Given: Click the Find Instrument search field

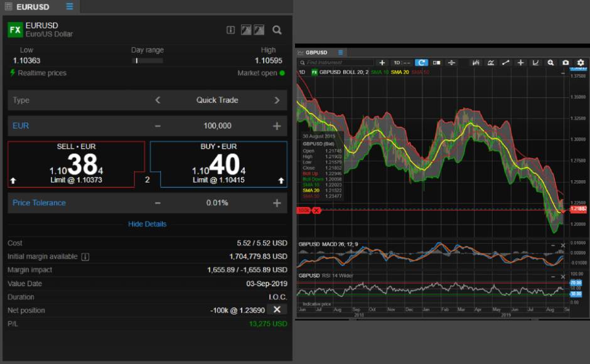Looking at the screenshot, I should [x=336, y=63].
